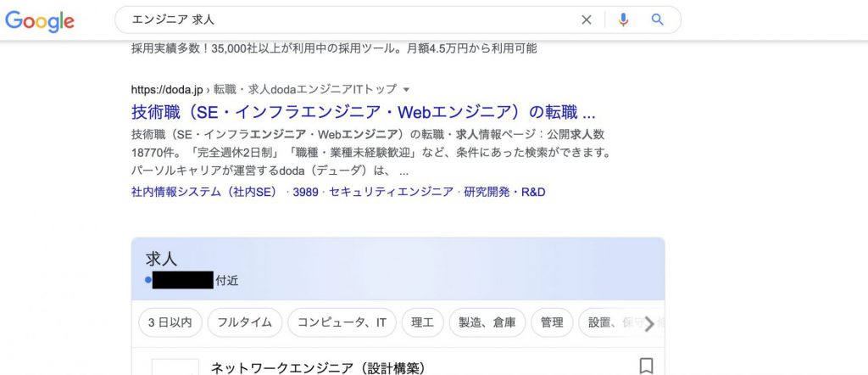The height and width of the screenshot is (375, 868).
Task: Bookmark the ネットワークエンジニア job listing
Action: 646,367
